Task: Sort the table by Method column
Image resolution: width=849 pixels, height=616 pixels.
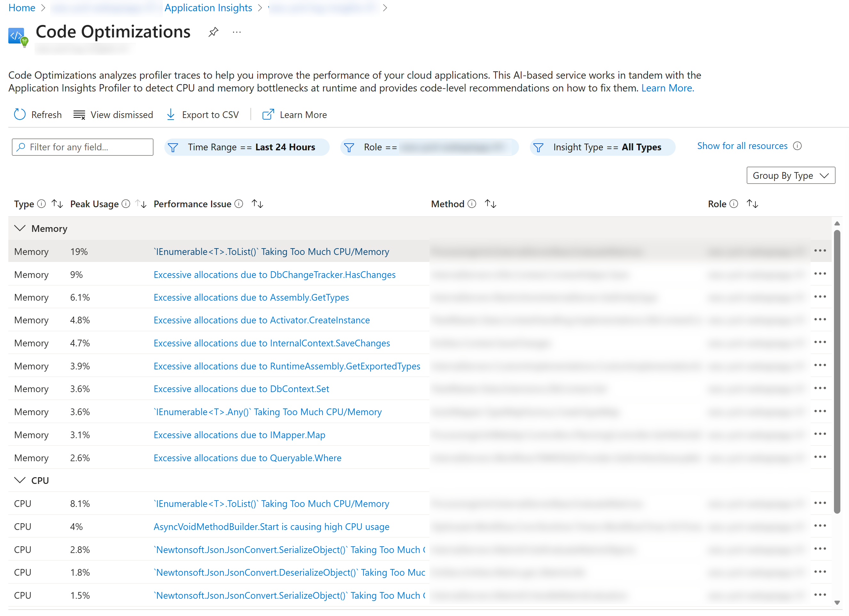Action: point(491,204)
